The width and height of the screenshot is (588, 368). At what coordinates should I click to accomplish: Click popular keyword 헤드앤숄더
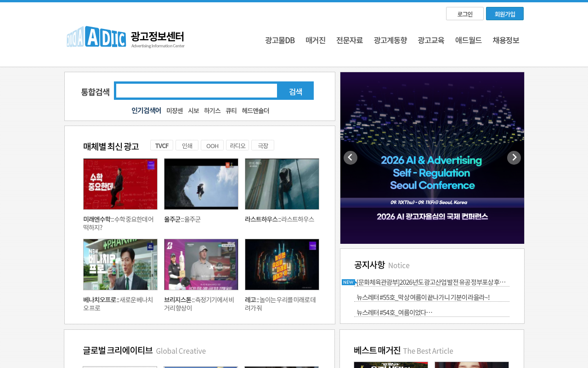tap(255, 110)
